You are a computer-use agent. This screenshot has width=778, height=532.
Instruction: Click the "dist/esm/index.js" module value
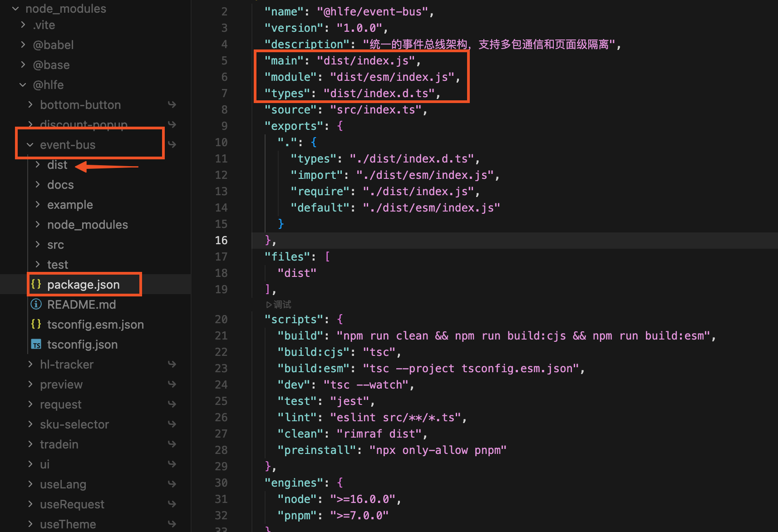[392, 77]
